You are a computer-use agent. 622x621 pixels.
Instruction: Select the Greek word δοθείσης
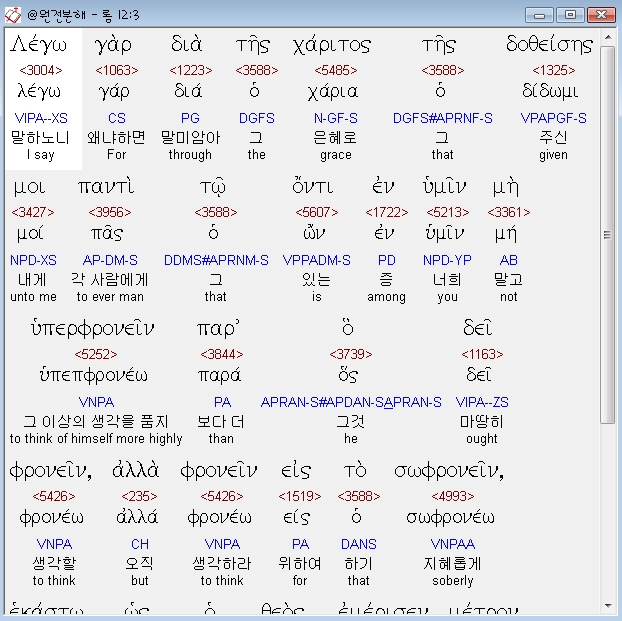point(549,44)
